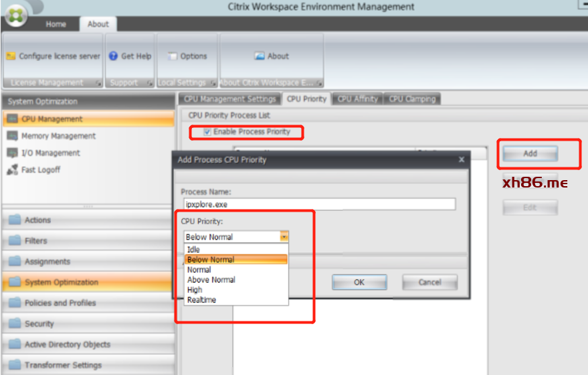
Task: Click the Citrix WEM application logo orb
Action: (x=15, y=14)
